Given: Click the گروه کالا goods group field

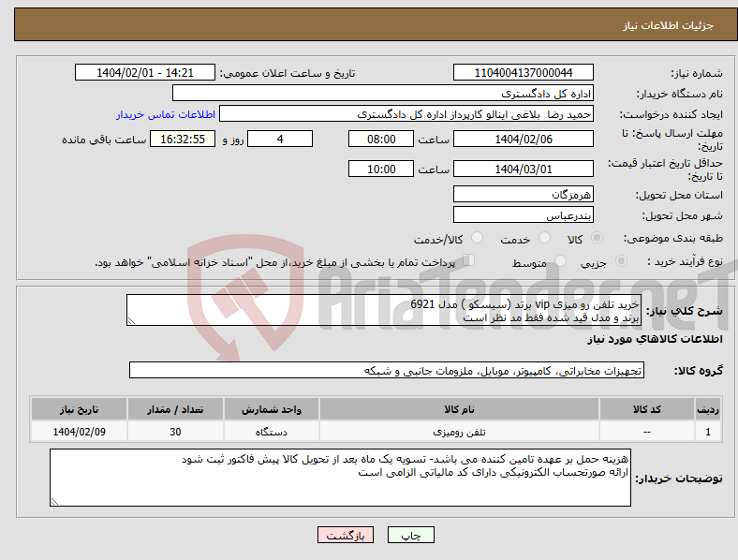Looking at the screenshot, I should [x=387, y=370].
